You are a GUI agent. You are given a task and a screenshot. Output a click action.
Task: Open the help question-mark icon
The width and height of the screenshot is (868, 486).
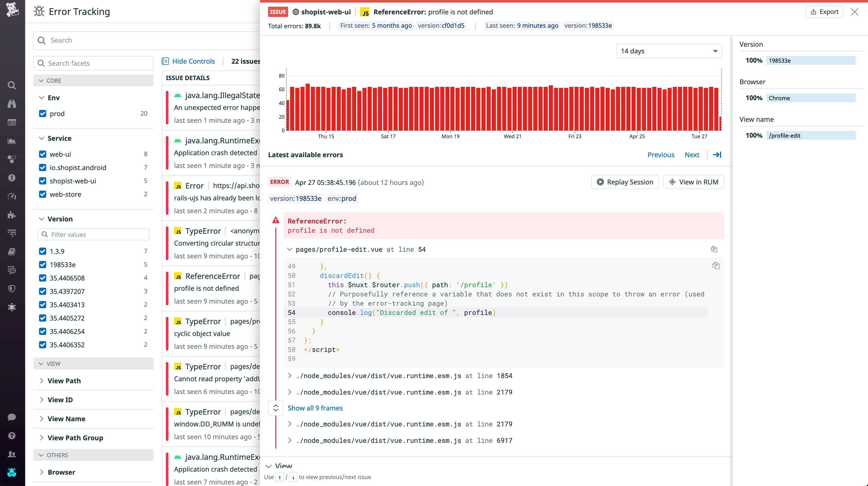coord(12,435)
